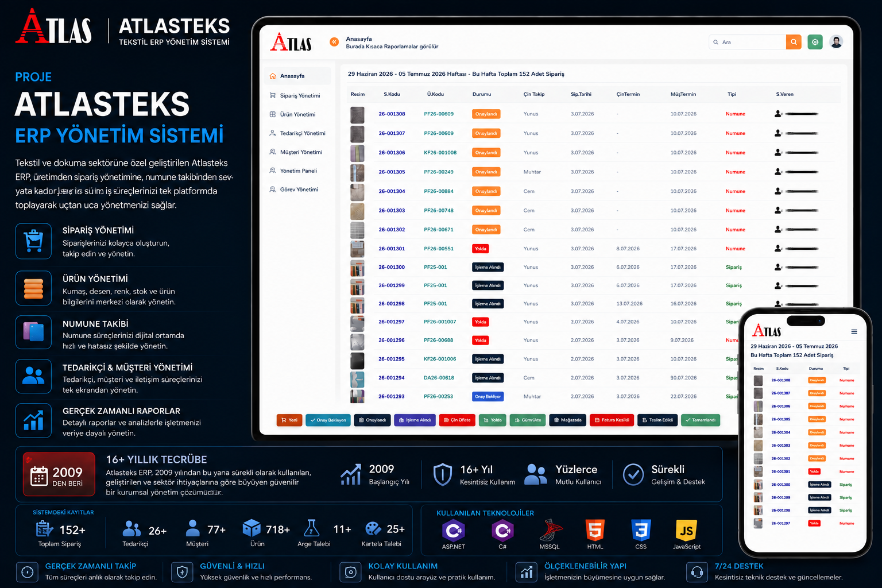Viewport: 882px width, 588px height.
Task: Click Yolda status badge of order 26-001297
Action: (481, 322)
